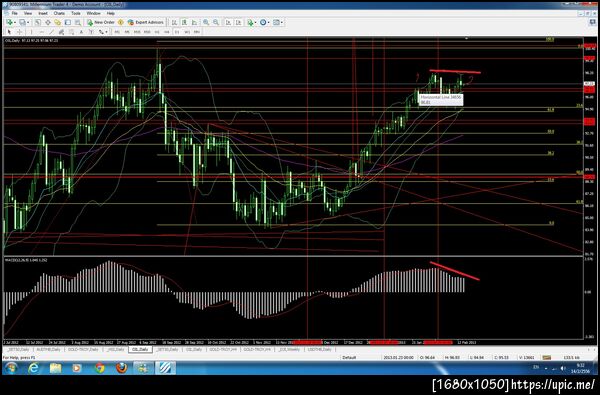This screenshot has width=600, height=395.
Task: Open the Help menu
Action: point(111,13)
